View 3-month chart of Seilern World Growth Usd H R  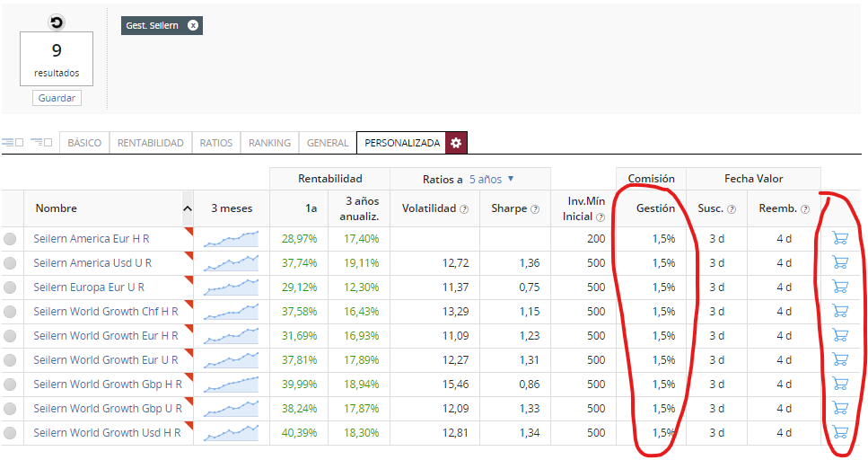tap(231, 433)
